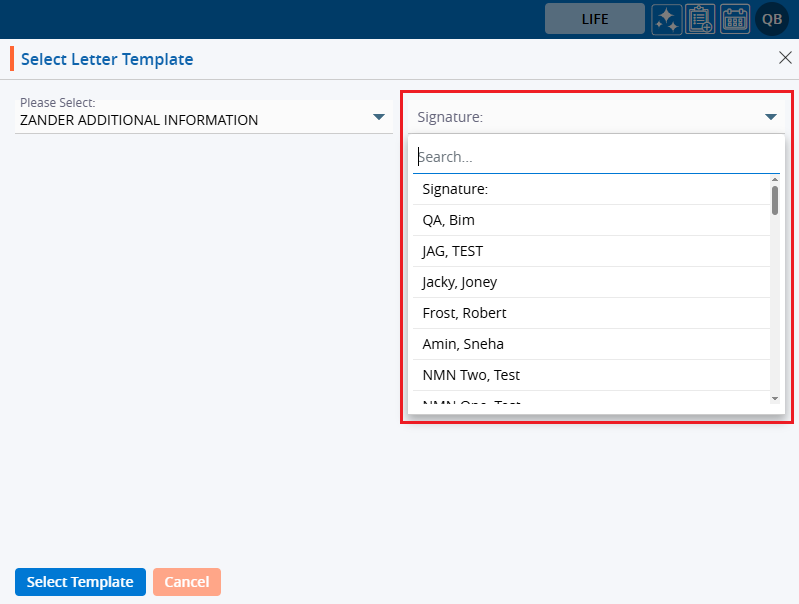
Task: Click scroll up arrow of signature list
Action: coord(775,180)
